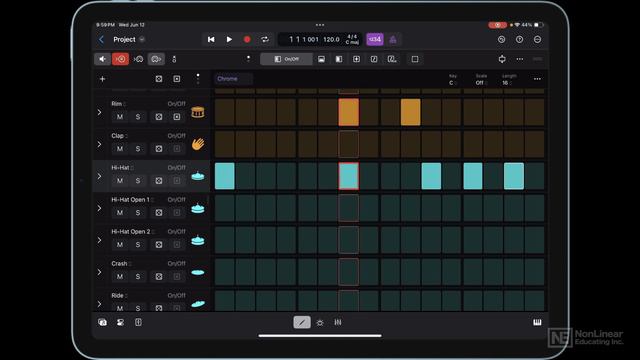
Task: Turn off the second active orange Rim step
Action: [411, 112]
